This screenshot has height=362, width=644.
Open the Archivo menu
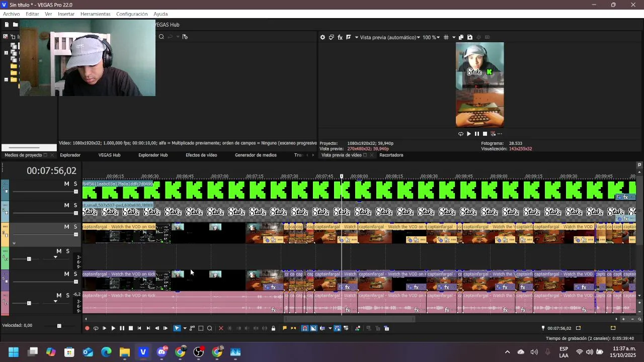[x=11, y=14]
